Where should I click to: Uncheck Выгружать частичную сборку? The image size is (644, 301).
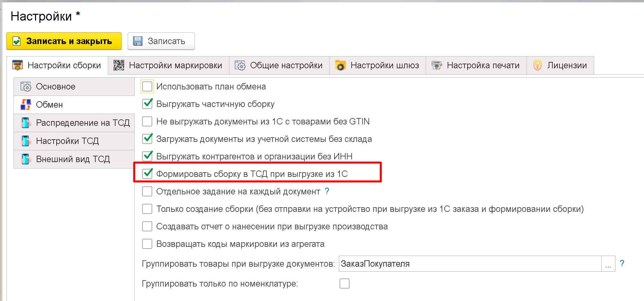point(147,104)
